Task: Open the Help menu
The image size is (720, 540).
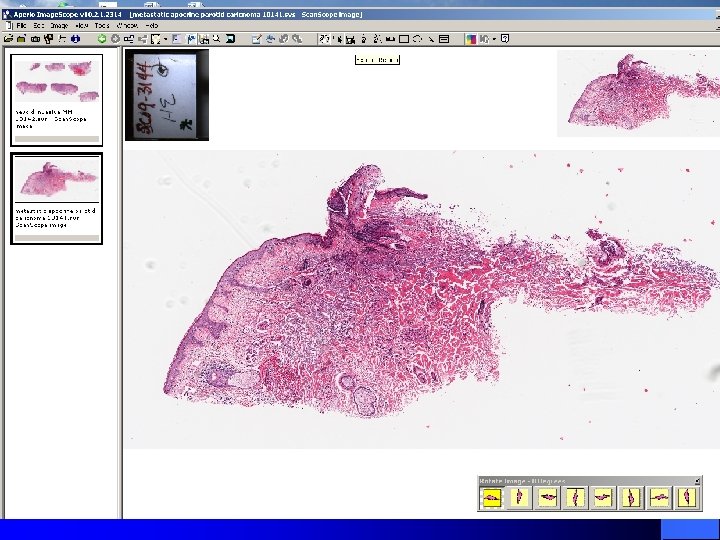Action: (x=151, y=26)
